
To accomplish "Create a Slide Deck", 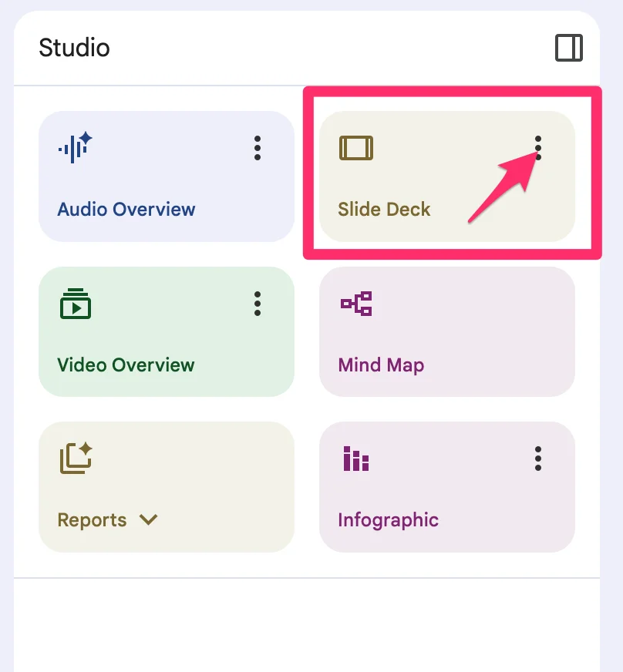I will [446, 176].
